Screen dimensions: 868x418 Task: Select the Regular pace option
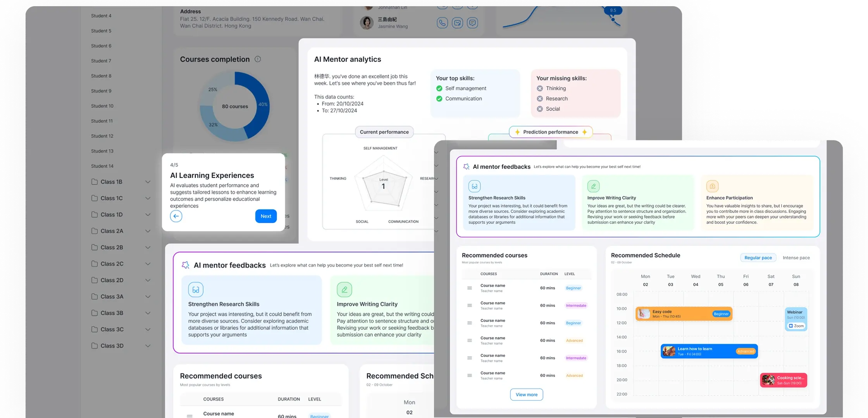[x=758, y=258]
